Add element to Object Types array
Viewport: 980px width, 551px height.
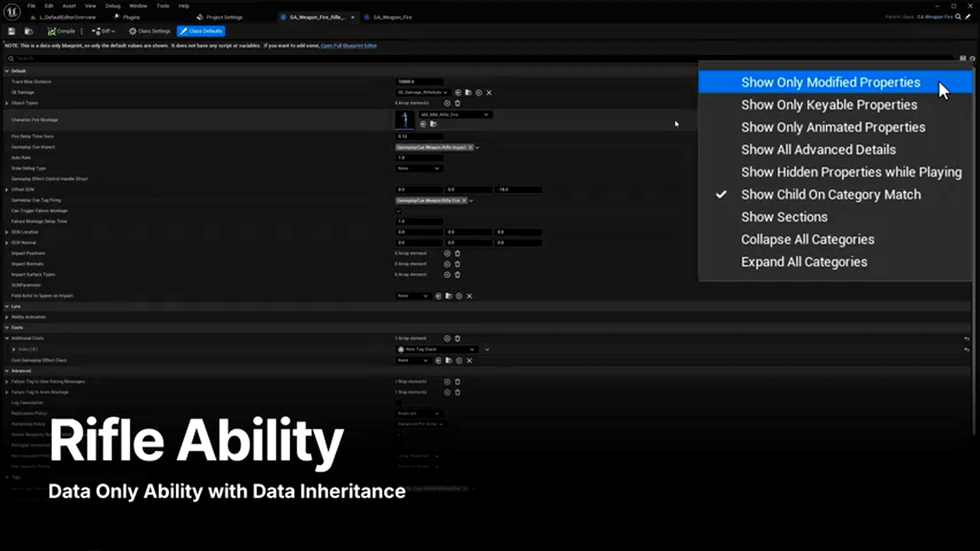447,103
